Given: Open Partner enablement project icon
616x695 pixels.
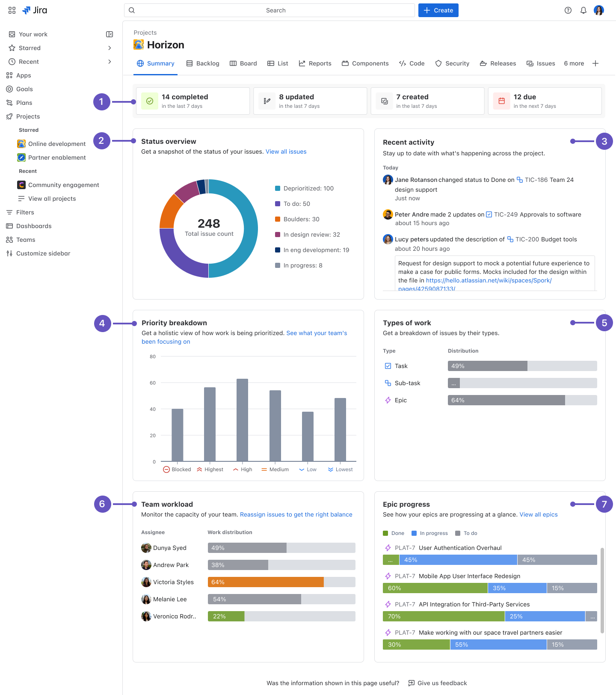Looking at the screenshot, I should tap(21, 157).
